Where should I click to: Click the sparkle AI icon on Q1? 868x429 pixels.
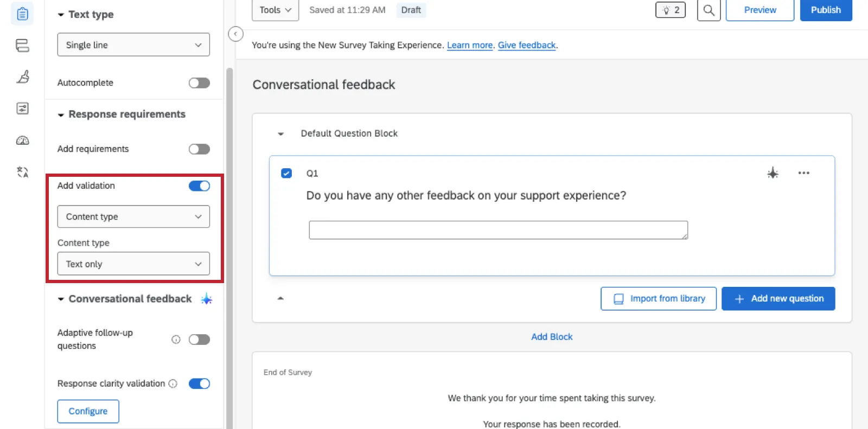click(x=773, y=173)
